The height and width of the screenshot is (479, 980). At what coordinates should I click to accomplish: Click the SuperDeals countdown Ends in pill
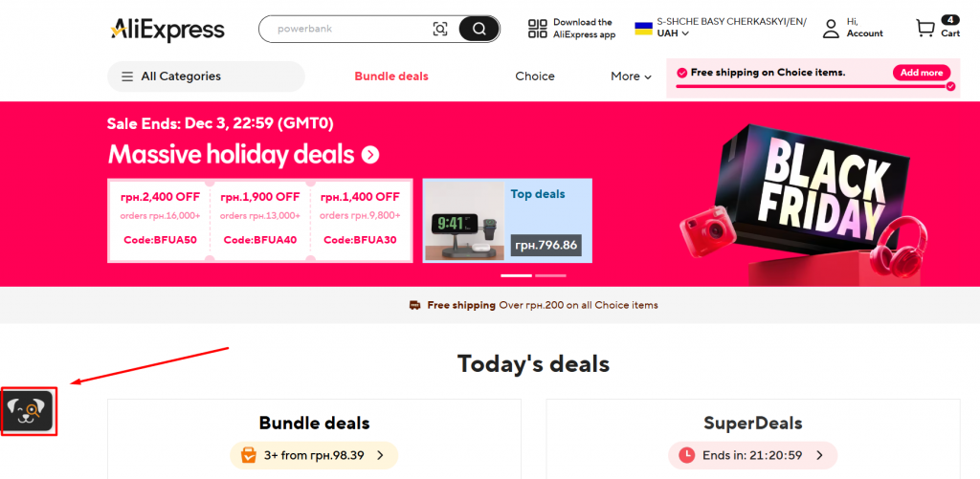[752, 455]
